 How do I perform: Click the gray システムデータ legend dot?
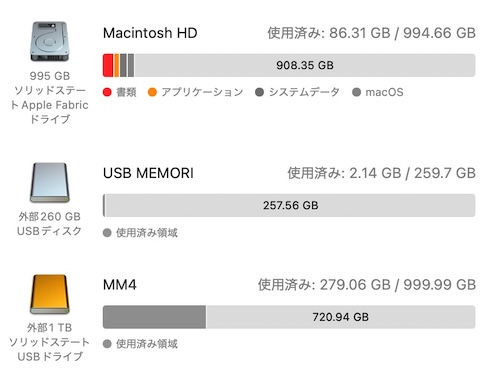(x=259, y=92)
